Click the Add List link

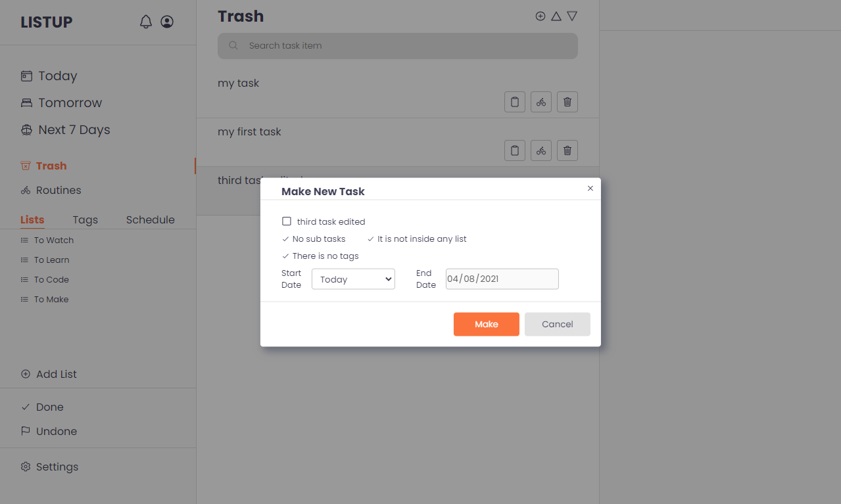coord(57,374)
